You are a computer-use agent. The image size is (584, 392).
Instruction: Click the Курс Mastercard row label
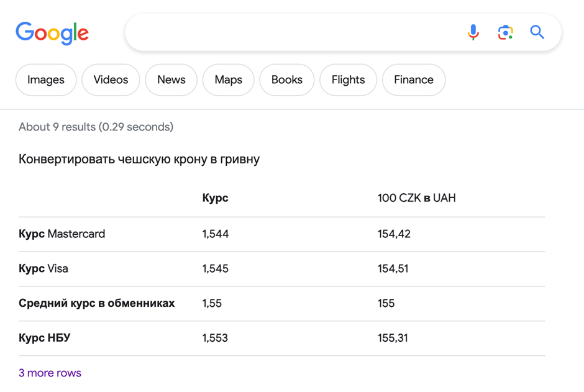pyautogui.click(x=62, y=234)
